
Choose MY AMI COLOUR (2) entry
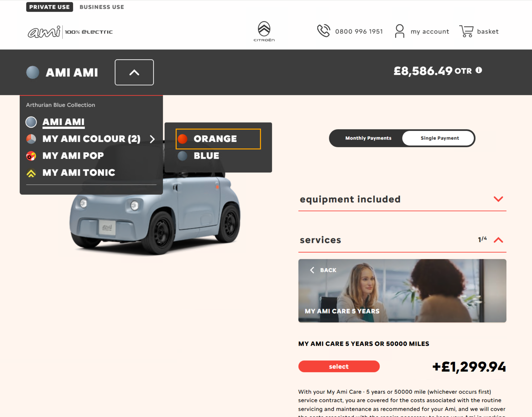click(x=91, y=139)
